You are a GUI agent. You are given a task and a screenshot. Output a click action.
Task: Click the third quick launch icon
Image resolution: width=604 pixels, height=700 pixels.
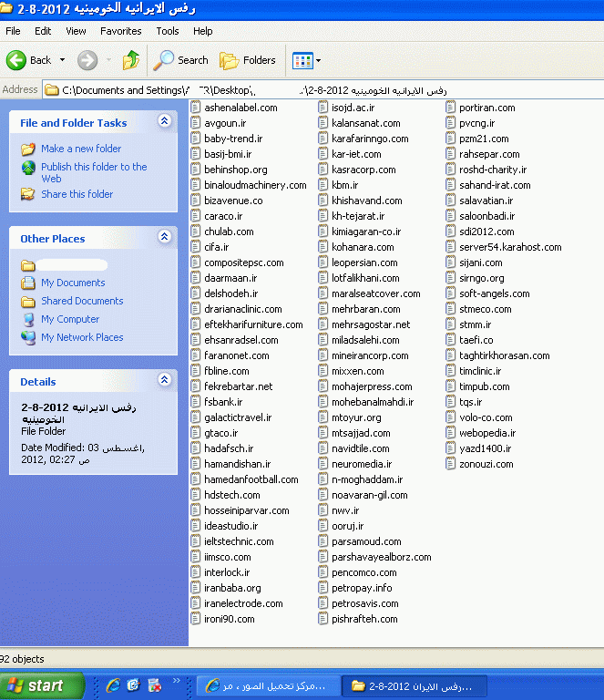pyautogui.click(x=154, y=685)
